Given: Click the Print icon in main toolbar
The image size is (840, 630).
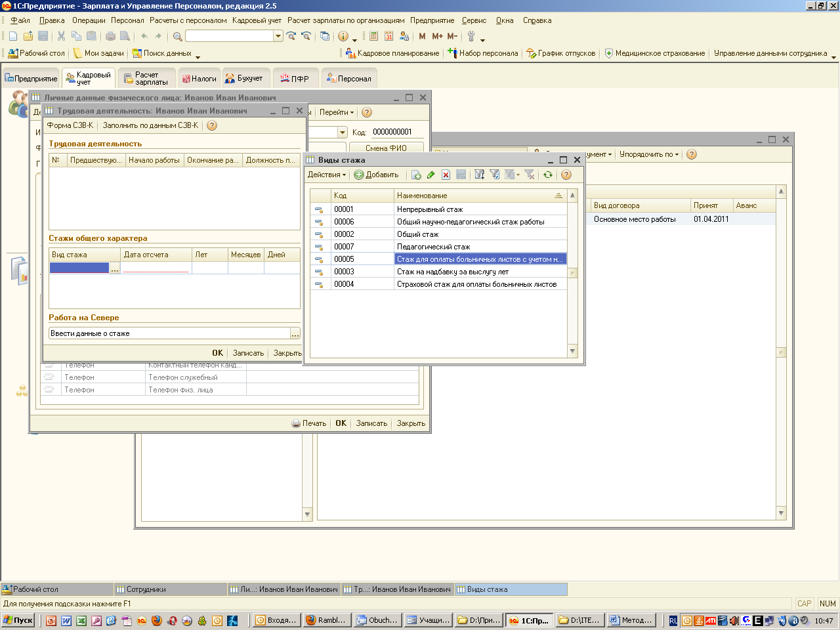Looking at the screenshot, I should pos(110,36).
